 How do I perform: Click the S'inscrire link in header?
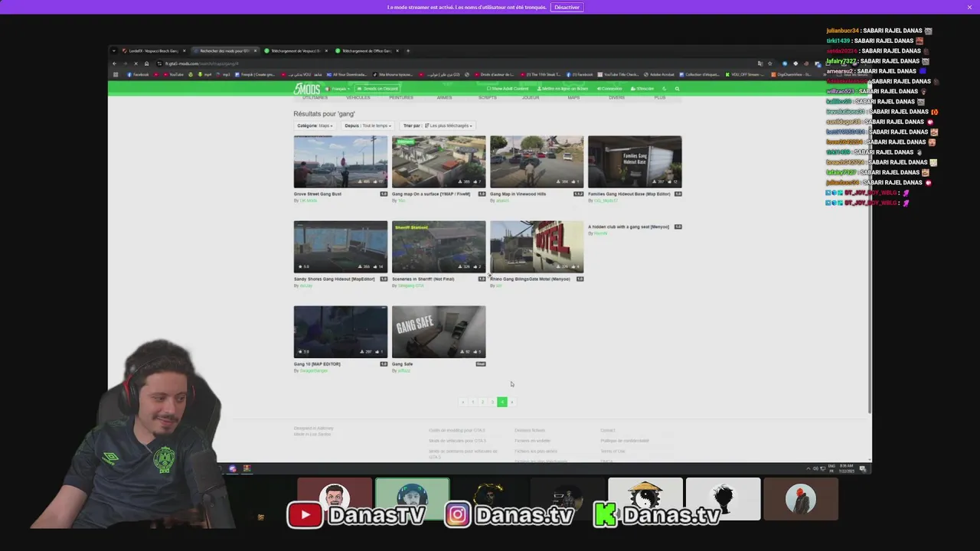[x=644, y=89]
